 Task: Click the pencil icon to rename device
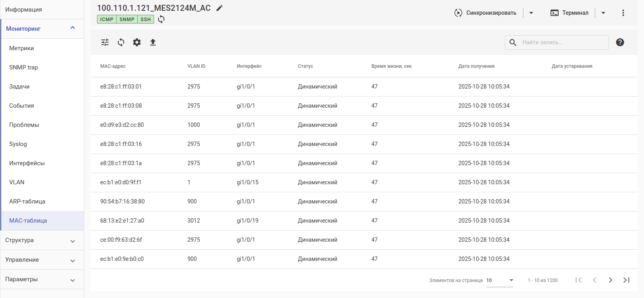pyautogui.click(x=219, y=8)
